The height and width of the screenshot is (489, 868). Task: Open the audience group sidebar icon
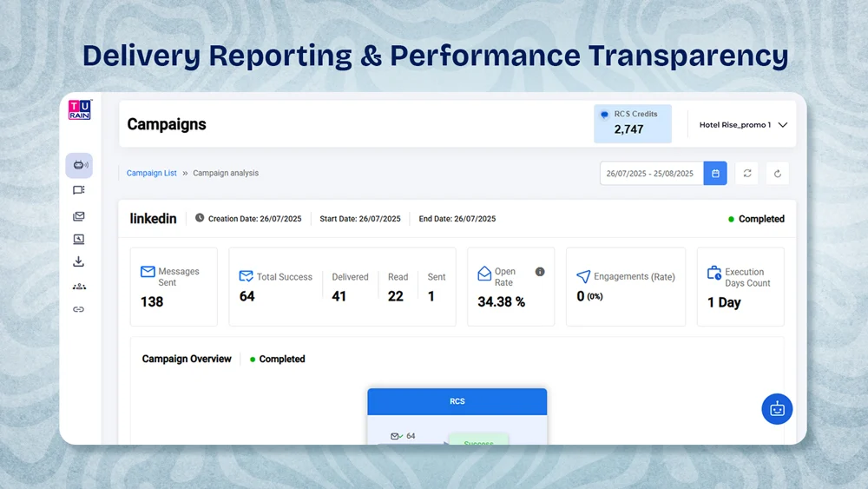79,287
